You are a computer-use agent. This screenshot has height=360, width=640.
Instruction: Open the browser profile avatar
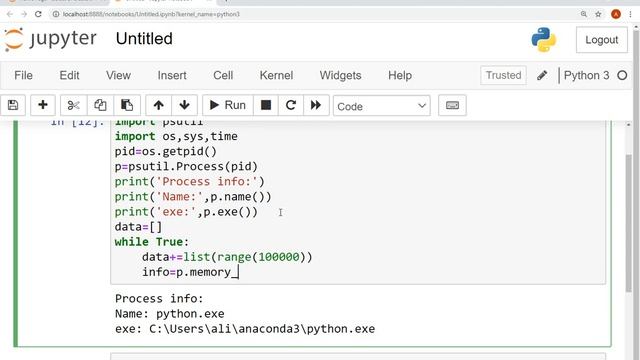pyautogui.click(x=616, y=14)
